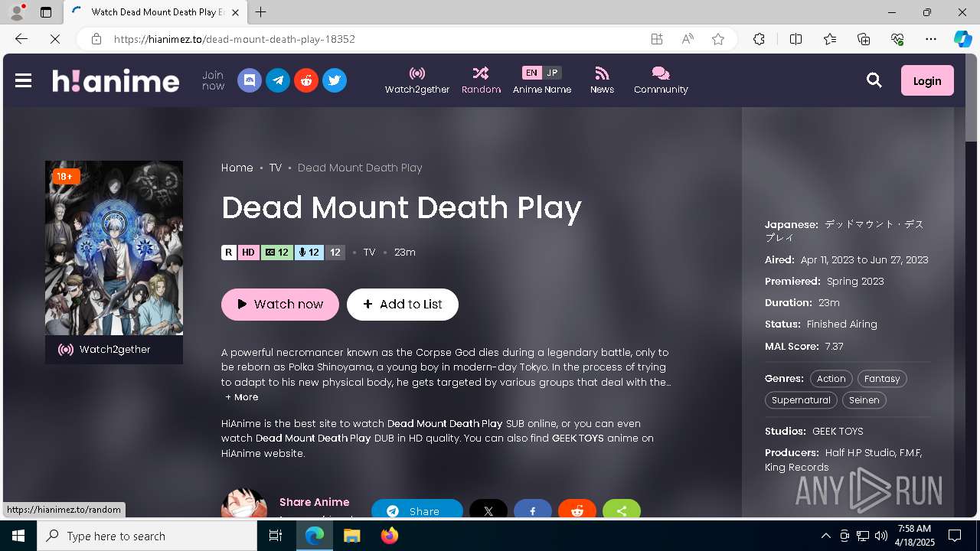Open the Favorites list
Screen dimensions: 980x551
830,39
